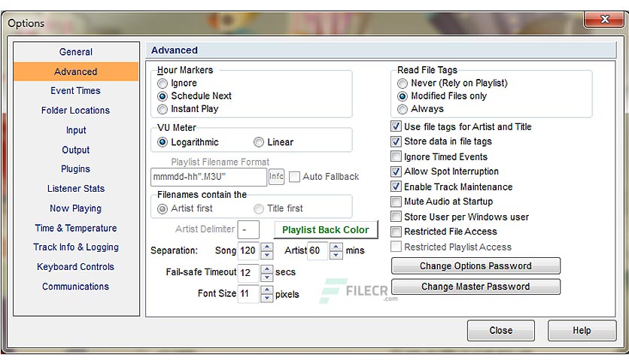Increase Fail-safe Timeout with up arrow
Screen dimensions: 629x364
click(267, 268)
